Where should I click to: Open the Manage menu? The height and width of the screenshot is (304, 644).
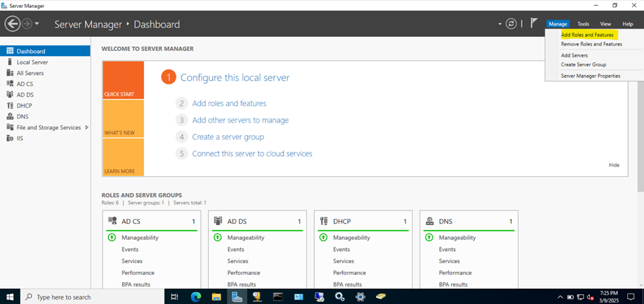(x=557, y=24)
